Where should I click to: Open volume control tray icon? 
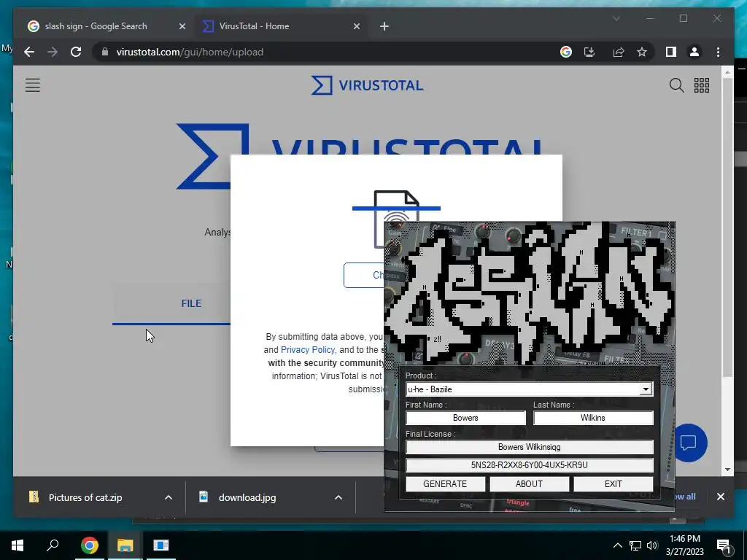click(x=652, y=545)
